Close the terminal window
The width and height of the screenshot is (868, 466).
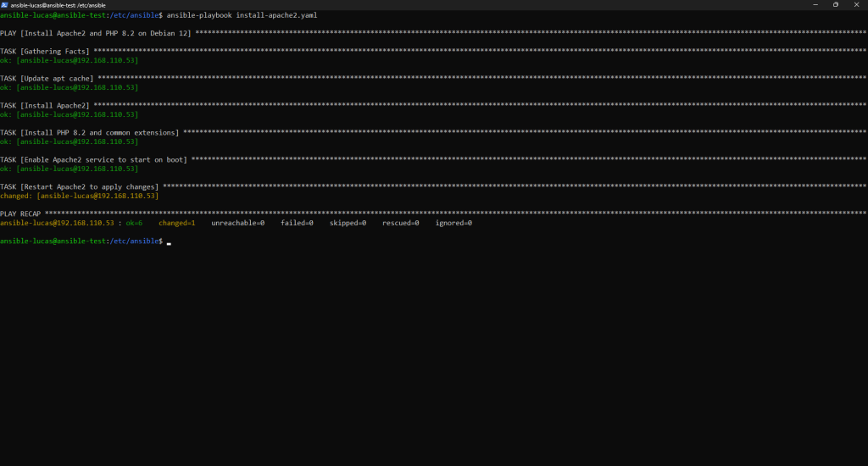858,4
